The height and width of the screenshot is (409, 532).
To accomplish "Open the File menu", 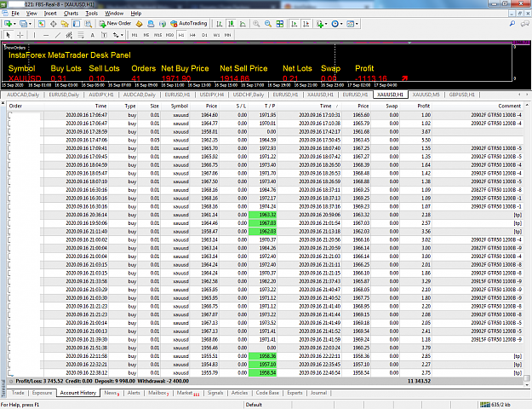I will point(15,14).
